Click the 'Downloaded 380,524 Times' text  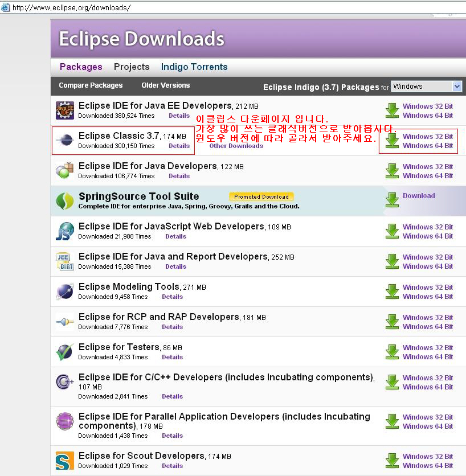pos(116,116)
